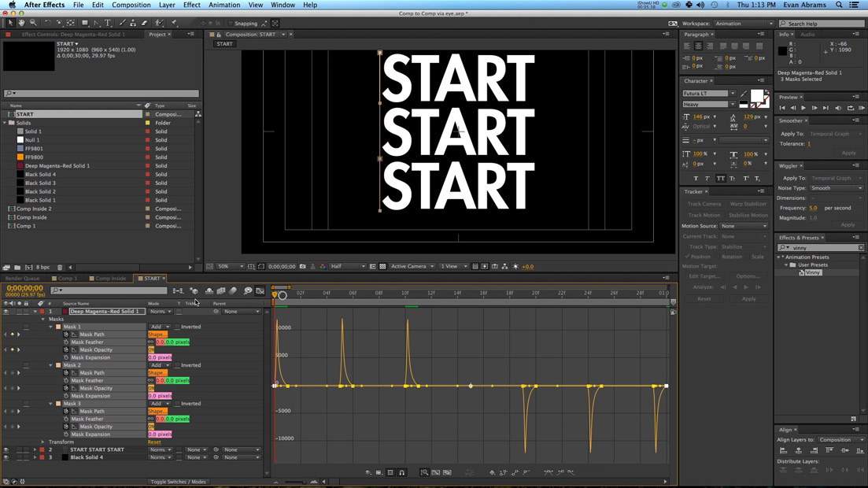This screenshot has width=868, height=488.
Task: Click Show Channel color icon in viewer
Action: point(323,267)
